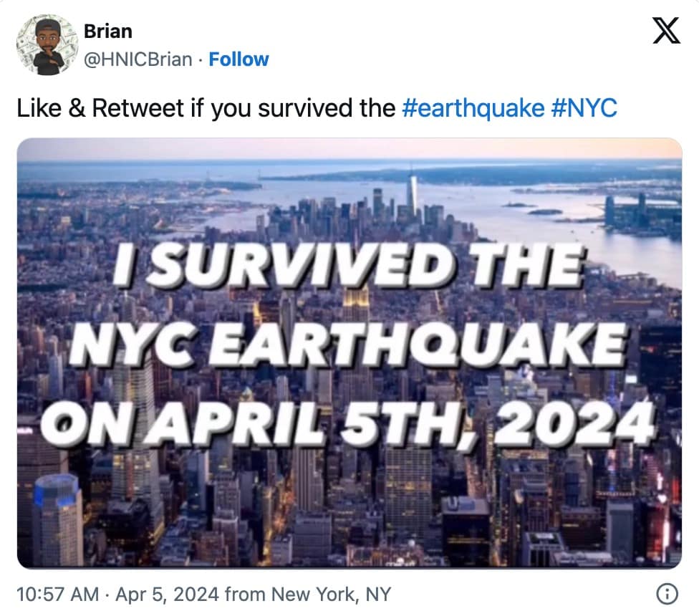
Task: Follow the account @HNICBrian
Action: point(239,59)
